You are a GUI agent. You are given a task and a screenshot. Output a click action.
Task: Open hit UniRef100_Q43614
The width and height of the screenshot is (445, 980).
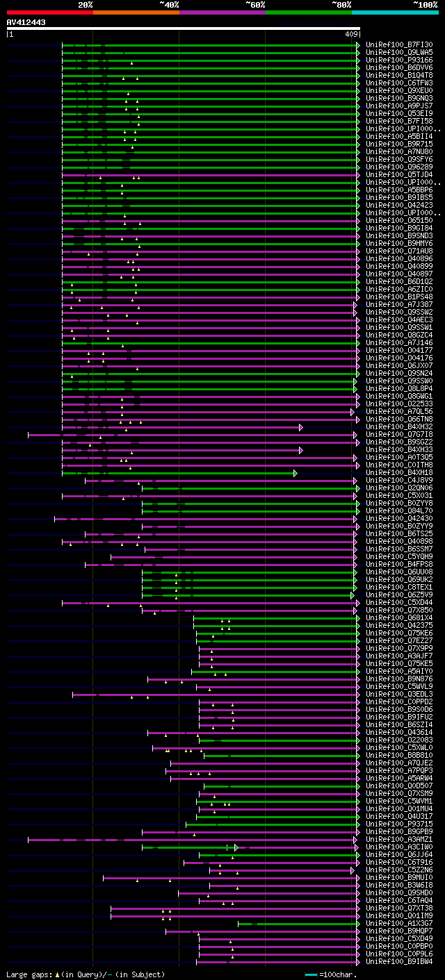(399, 732)
